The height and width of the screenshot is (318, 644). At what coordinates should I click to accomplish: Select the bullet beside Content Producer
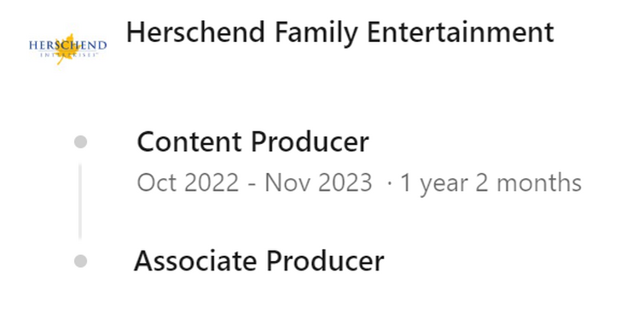point(80,142)
